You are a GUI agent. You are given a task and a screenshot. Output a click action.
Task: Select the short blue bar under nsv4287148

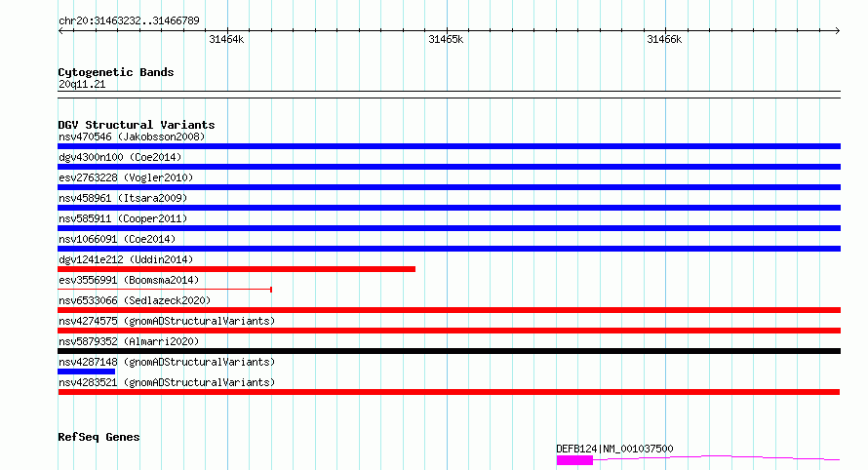pyautogui.click(x=87, y=372)
